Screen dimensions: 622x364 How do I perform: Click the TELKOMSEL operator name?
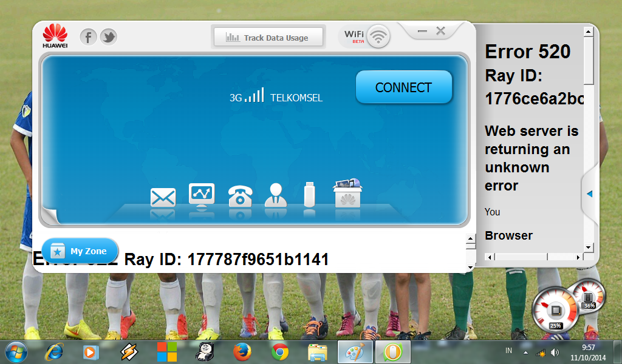click(296, 98)
